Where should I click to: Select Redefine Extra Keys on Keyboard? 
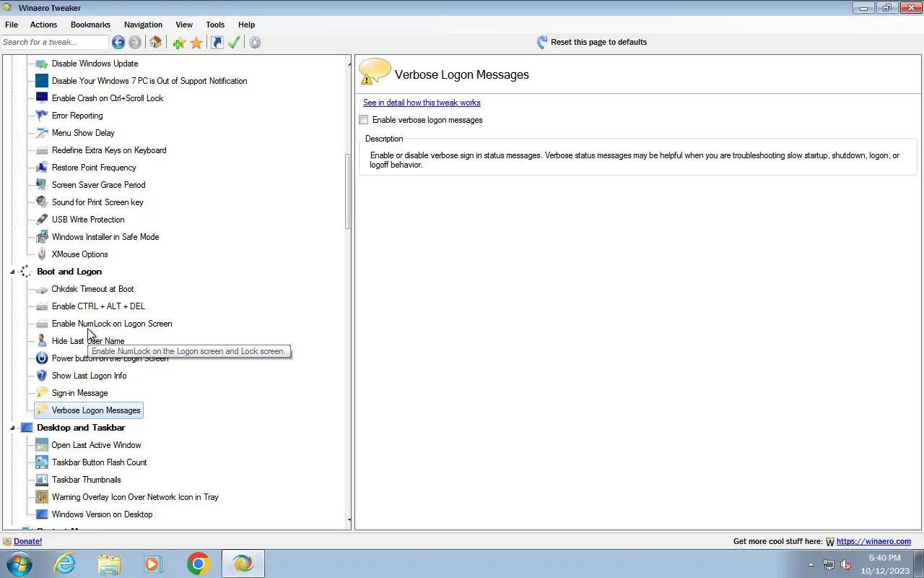109,150
